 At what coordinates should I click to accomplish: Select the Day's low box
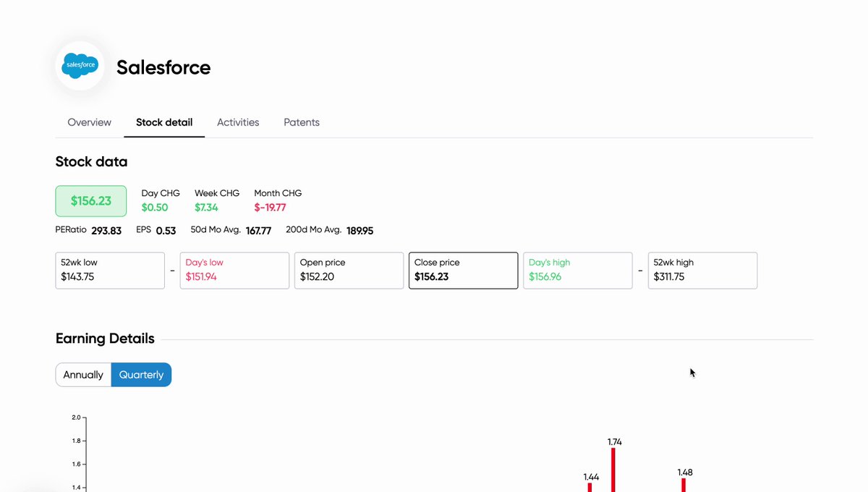(234, 271)
